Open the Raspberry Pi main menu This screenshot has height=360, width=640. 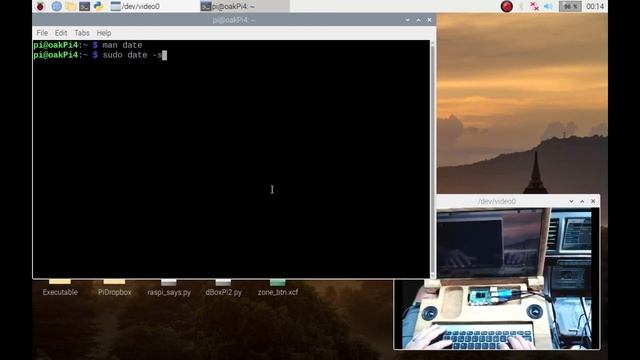(x=40, y=6)
